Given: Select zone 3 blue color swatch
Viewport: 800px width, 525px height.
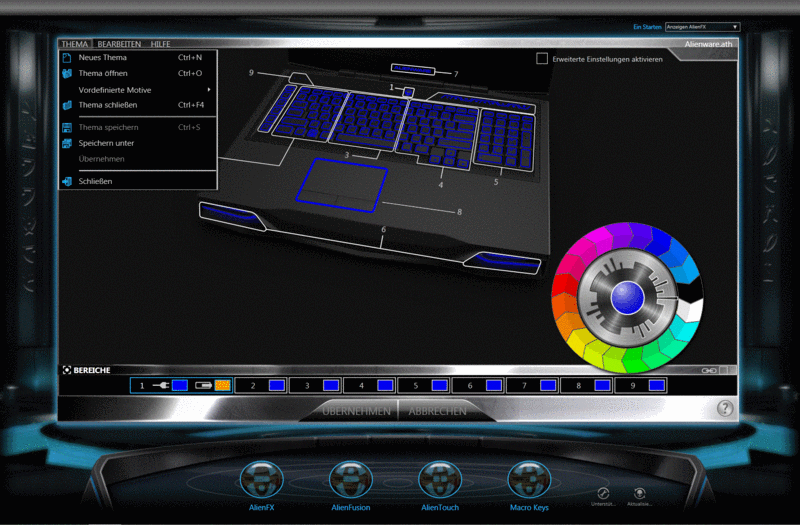Looking at the screenshot, I should pos(331,385).
